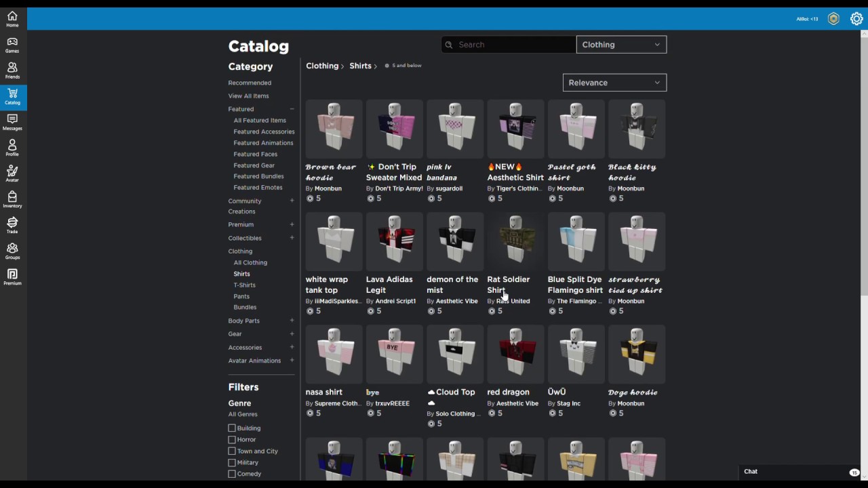Select Pants under Clothing
Image resolution: width=868 pixels, height=488 pixels.
241,296
